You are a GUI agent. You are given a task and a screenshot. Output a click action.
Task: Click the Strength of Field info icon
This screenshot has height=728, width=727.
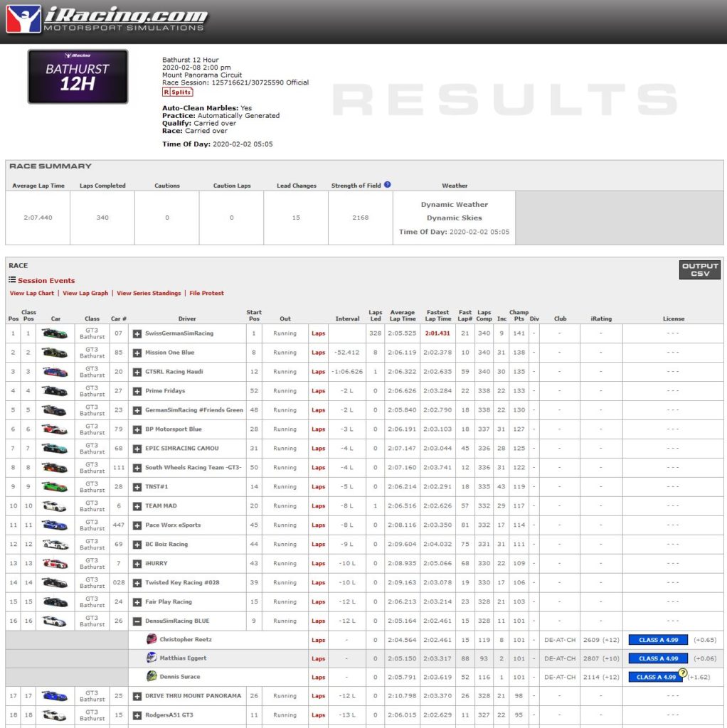pos(388,185)
